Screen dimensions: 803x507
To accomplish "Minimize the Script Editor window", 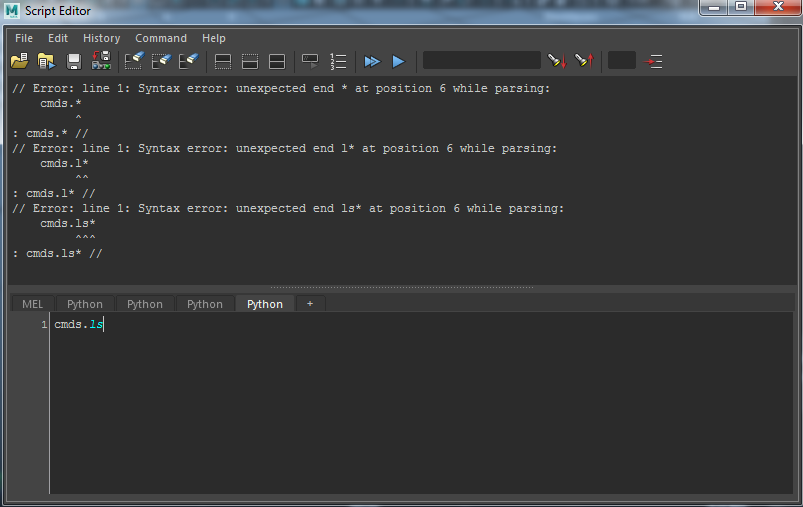I will 714,7.
